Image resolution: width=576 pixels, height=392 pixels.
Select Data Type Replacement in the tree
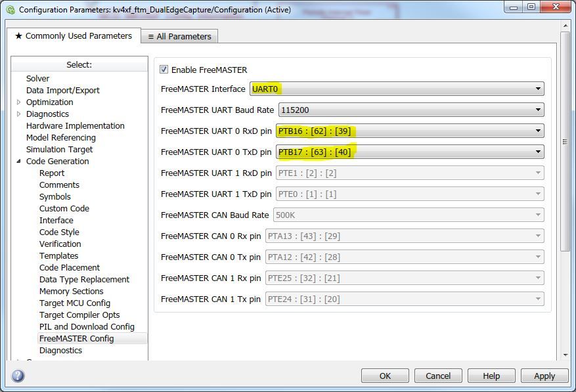pos(85,279)
